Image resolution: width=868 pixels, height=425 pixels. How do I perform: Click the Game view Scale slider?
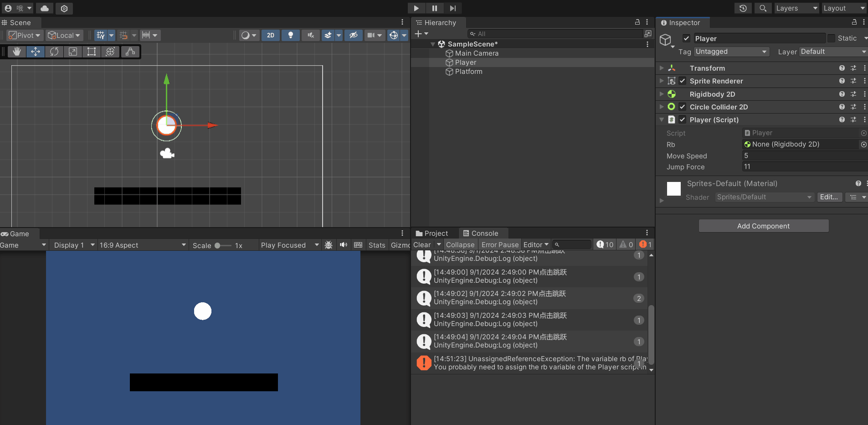pos(223,245)
